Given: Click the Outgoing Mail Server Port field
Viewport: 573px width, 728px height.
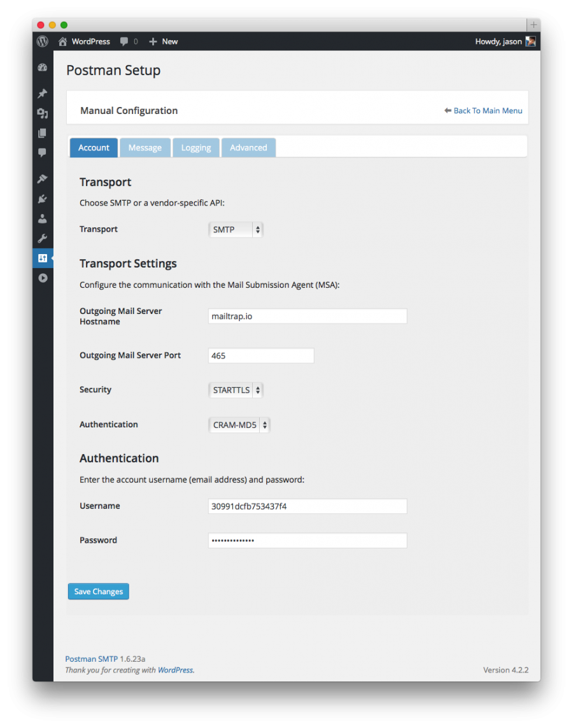Looking at the screenshot, I should click(x=261, y=355).
